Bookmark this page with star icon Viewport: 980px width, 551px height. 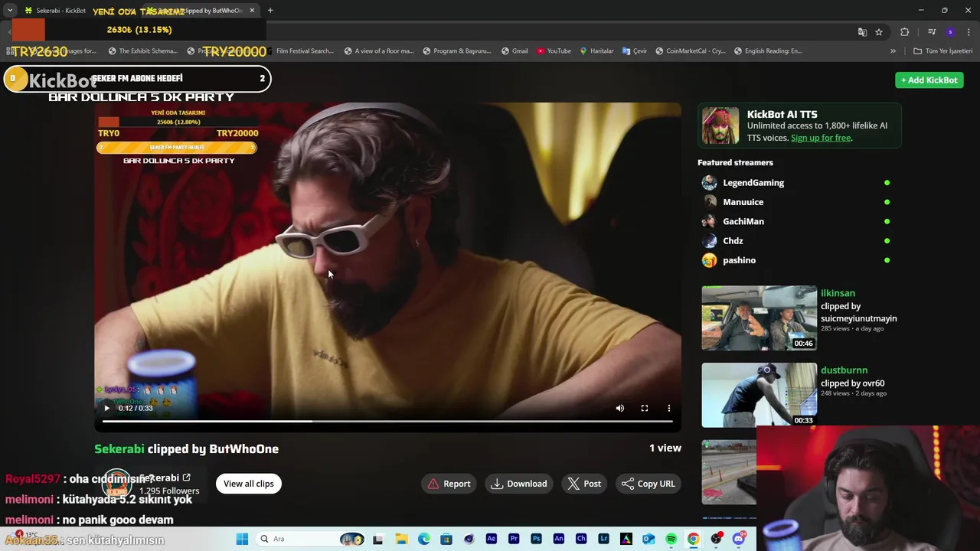click(x=879, y=32)
